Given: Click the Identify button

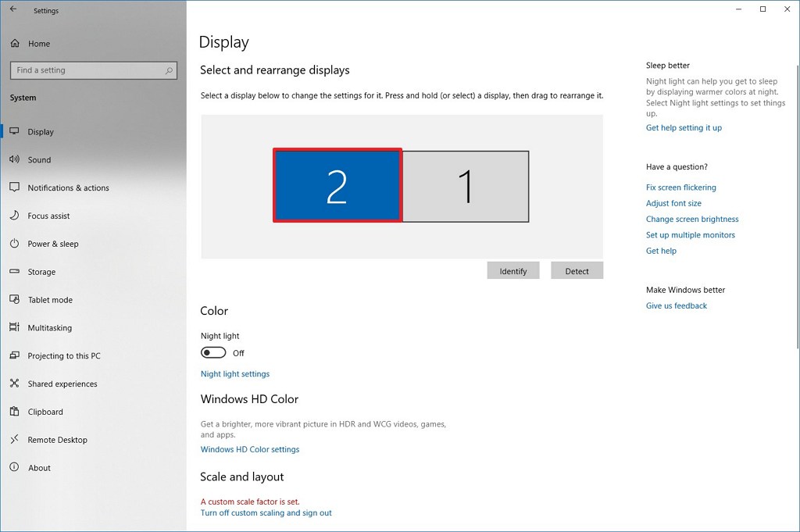Looking at the screenshot, I should (513, 271).
